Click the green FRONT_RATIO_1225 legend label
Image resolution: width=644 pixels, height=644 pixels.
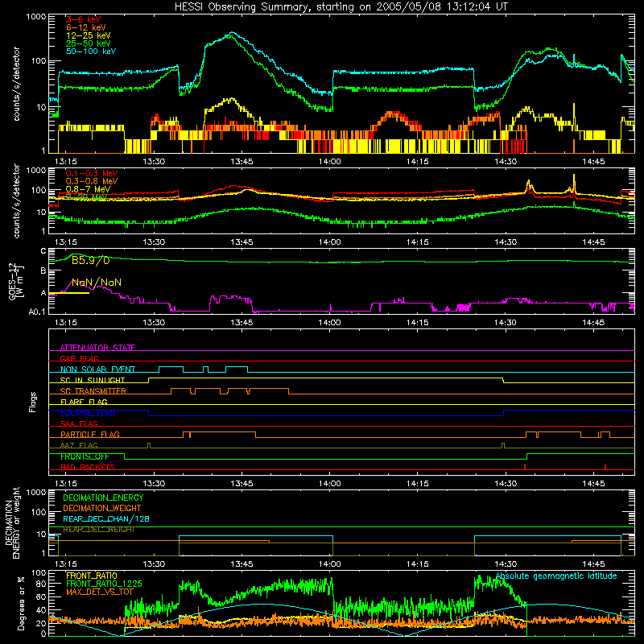104,584
